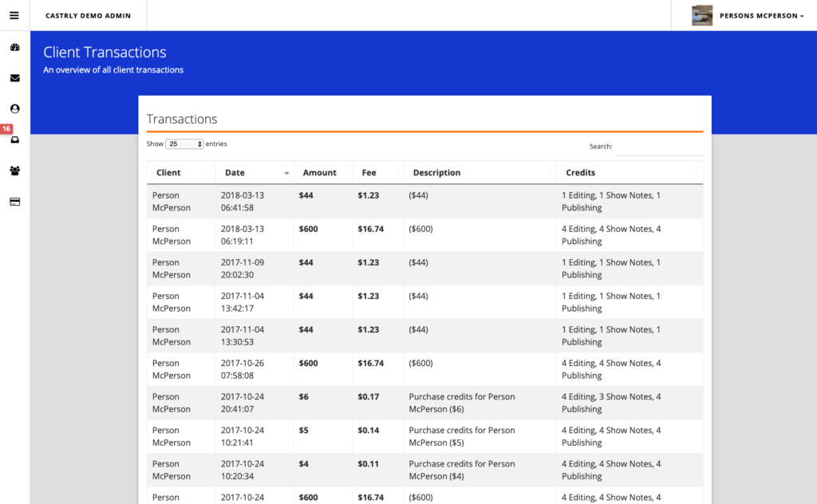Click 'An overview of all client transactions' subtitle
817x504 pixels.
pyautogui.click(x=113, y=69)
